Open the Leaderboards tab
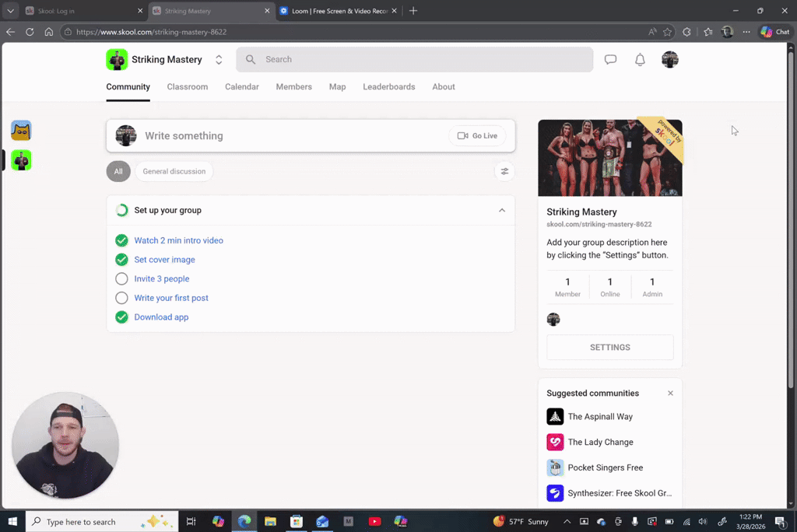Viewport: 797px width, 532px height. point(389,87)
